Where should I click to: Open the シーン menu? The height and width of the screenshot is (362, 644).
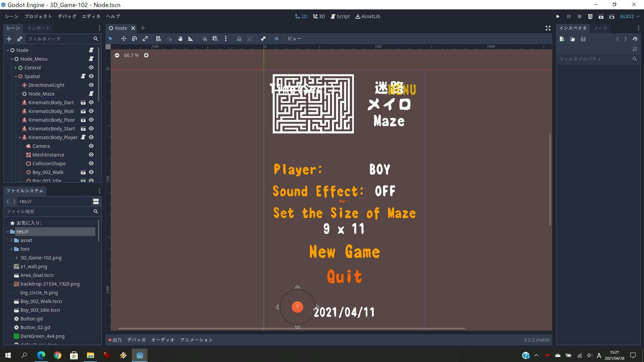coord(11,16)
